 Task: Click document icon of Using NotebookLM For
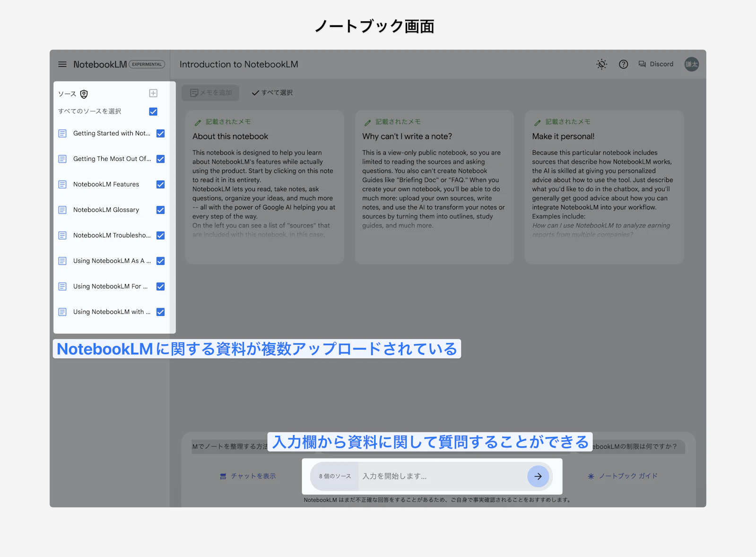tap(62, 287)
